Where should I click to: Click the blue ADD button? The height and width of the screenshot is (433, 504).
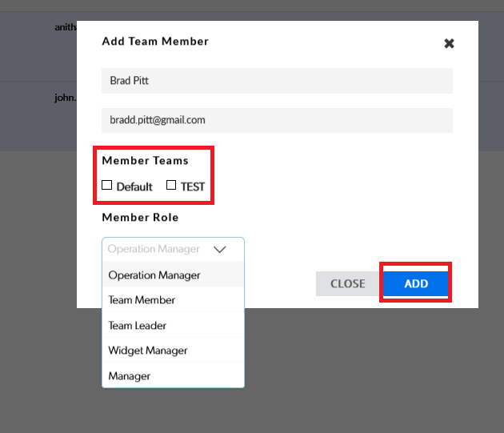[x=416, y=283]
